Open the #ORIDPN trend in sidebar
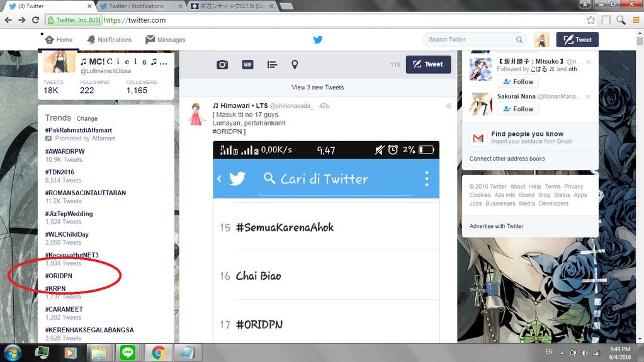The height and width of the screenshot is (362, 644). coord(59,276)
